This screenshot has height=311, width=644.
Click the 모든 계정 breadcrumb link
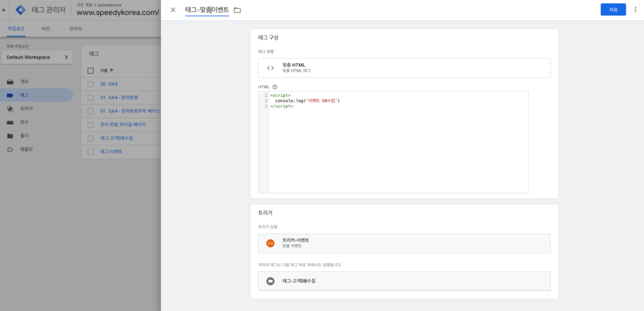(85, 5)
